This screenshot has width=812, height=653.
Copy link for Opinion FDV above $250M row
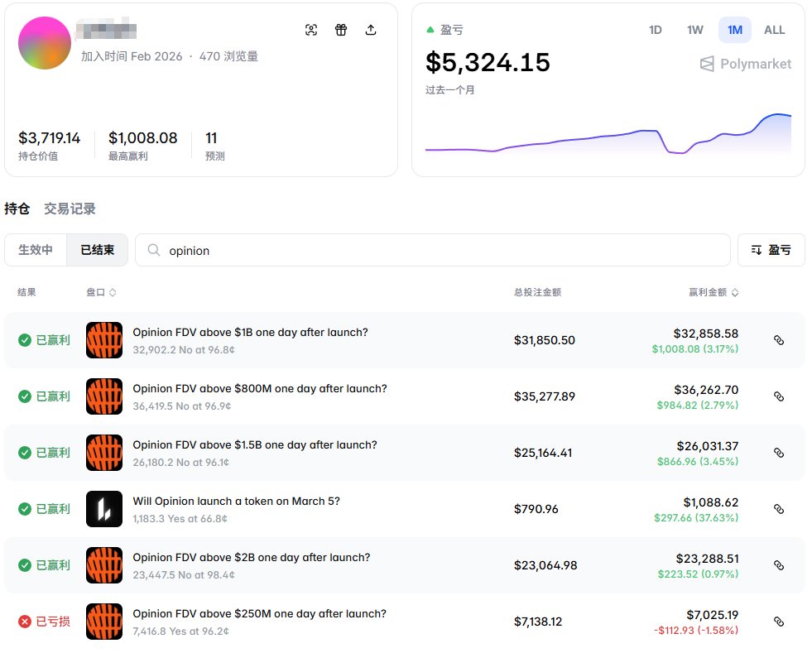click(x=779, y=622)
